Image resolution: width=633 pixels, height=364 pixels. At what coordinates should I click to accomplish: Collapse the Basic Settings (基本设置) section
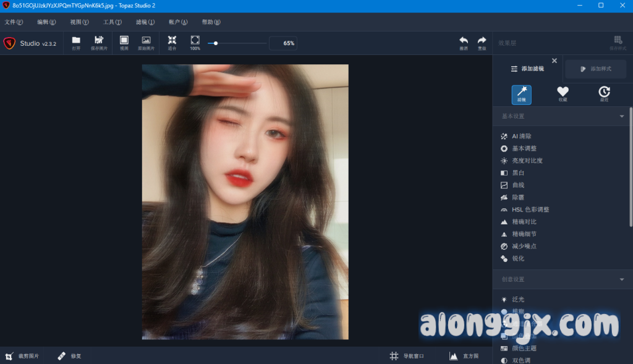[x=622, y=116]
